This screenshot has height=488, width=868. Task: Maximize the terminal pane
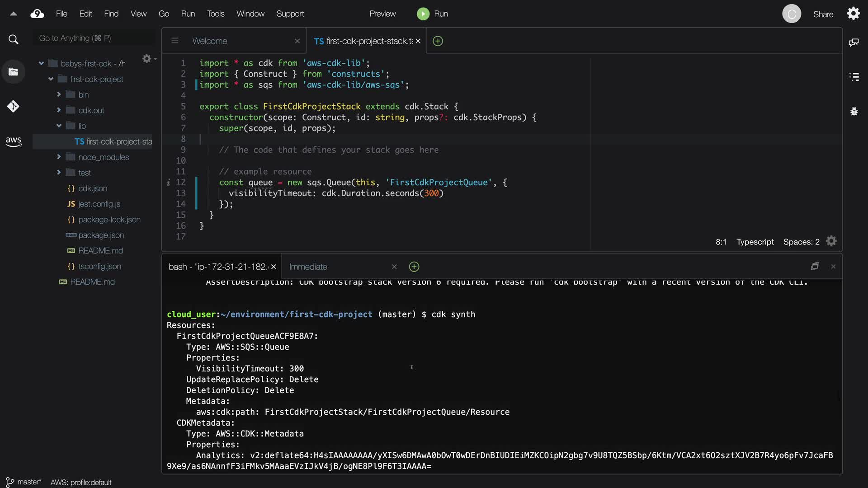tap(815, 267)
